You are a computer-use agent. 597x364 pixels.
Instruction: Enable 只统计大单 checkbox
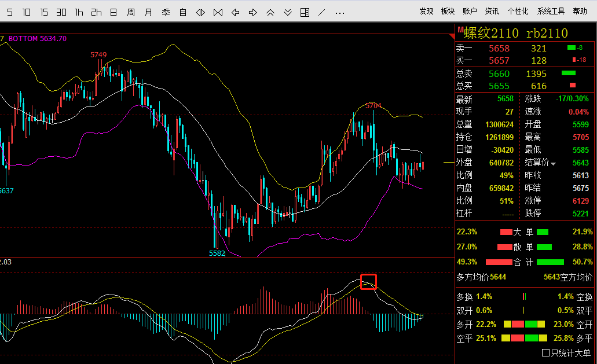[545, 353]
